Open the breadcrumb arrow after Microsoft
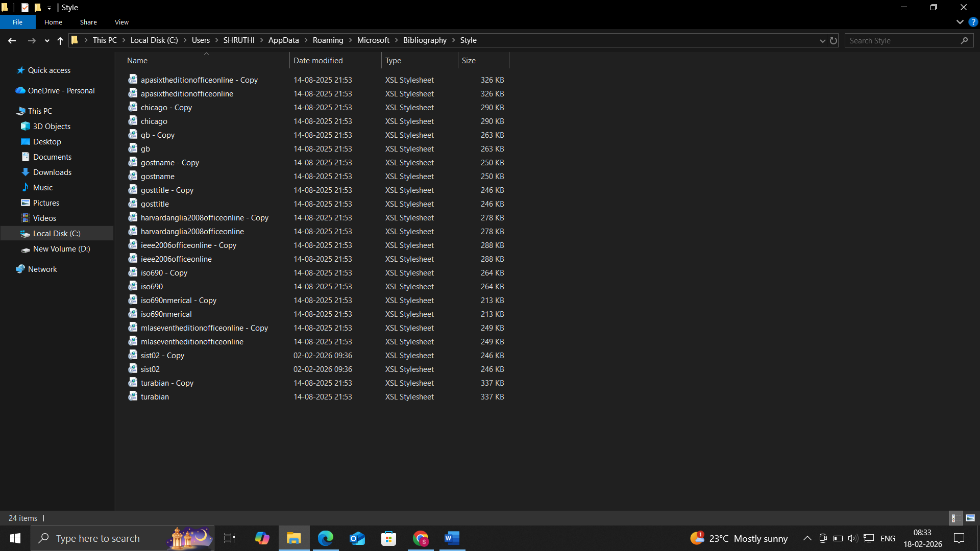This screenshot has width=980, height=551. 396,40
